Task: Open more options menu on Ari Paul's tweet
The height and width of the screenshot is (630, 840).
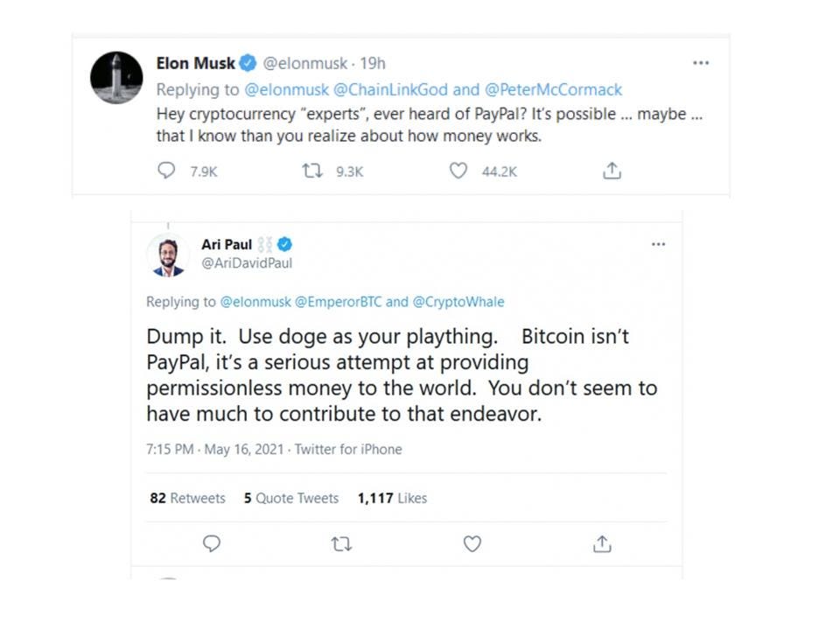Action: coord(658,244)
